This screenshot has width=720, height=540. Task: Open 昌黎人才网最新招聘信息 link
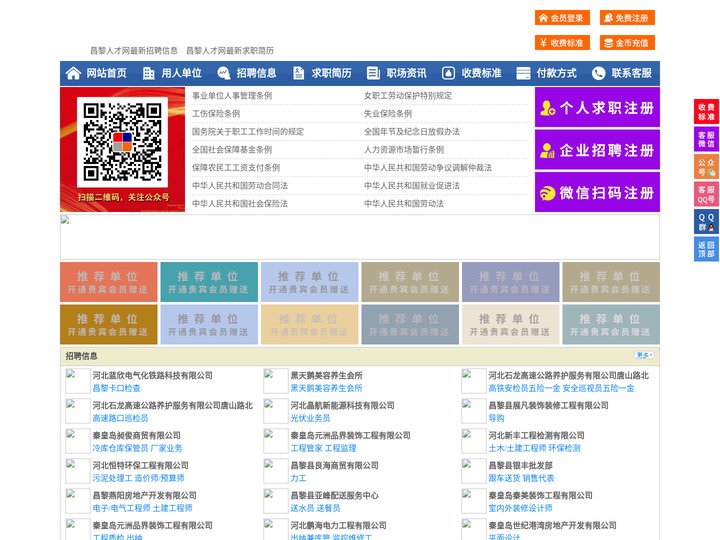click(134, 51)
